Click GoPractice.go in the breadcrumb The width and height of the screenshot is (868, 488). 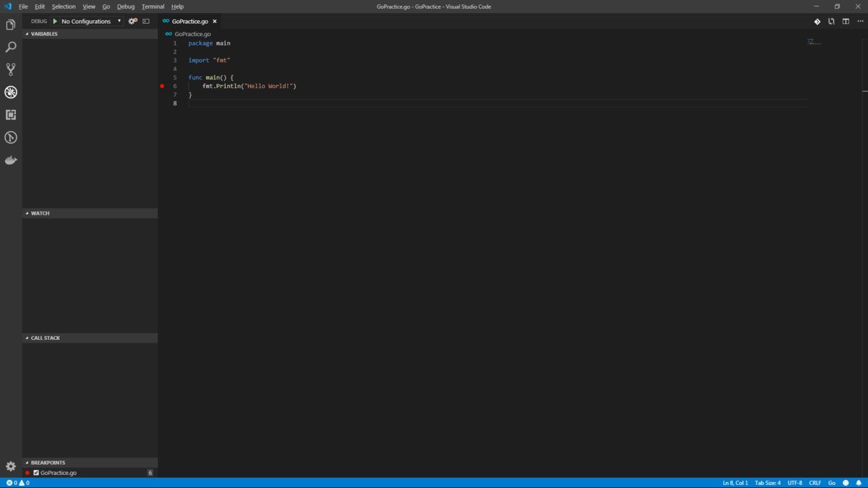(x=192, y=34)
